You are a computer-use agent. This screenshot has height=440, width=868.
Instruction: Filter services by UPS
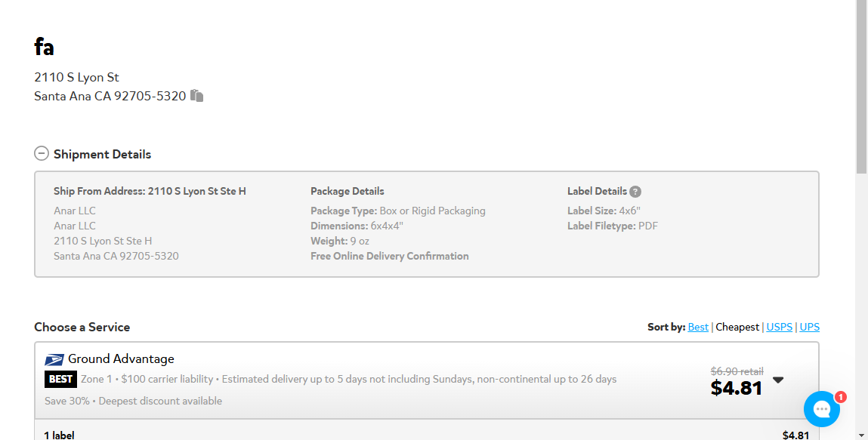pos(809,327)
